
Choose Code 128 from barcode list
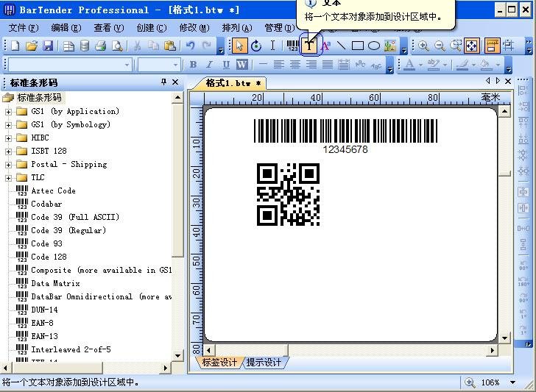pos(49,257)
